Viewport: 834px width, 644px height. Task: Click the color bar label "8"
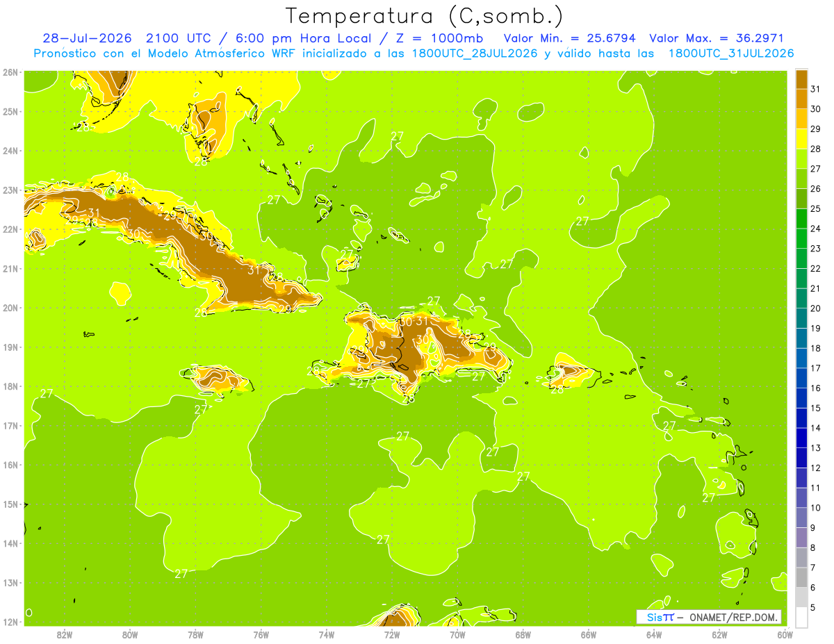[x=813, y=547]
